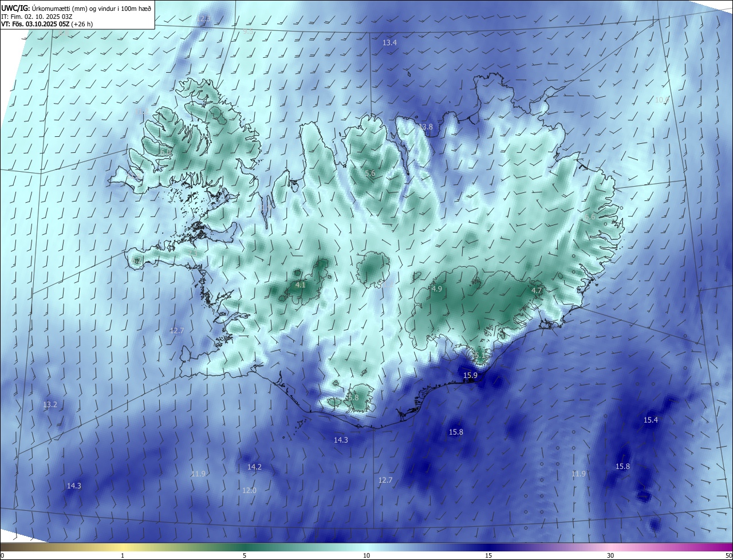Click the 4.7 value label
Screen dimensions: 733x560
[x=537, y=291]
